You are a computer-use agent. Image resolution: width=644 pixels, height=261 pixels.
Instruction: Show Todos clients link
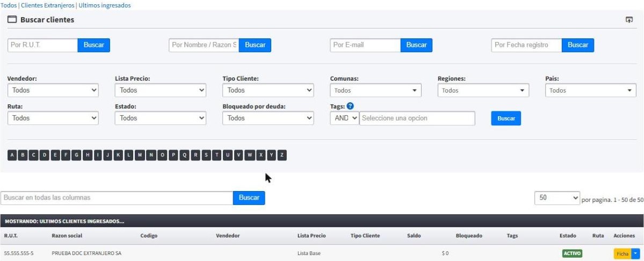[x=9, y=5]
